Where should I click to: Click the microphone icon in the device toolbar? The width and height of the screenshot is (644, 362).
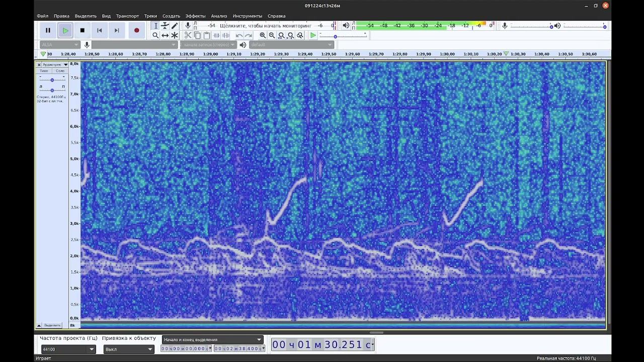[x=87, y=45]
